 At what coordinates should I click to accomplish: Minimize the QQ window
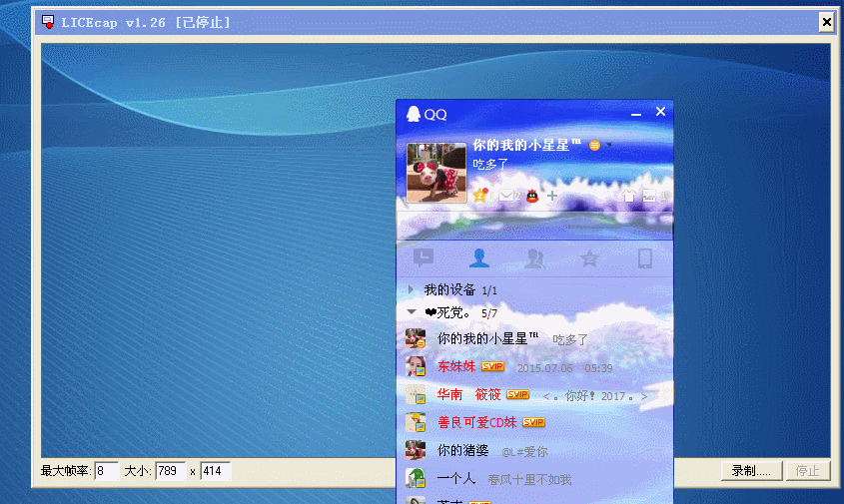pos(636,113)
